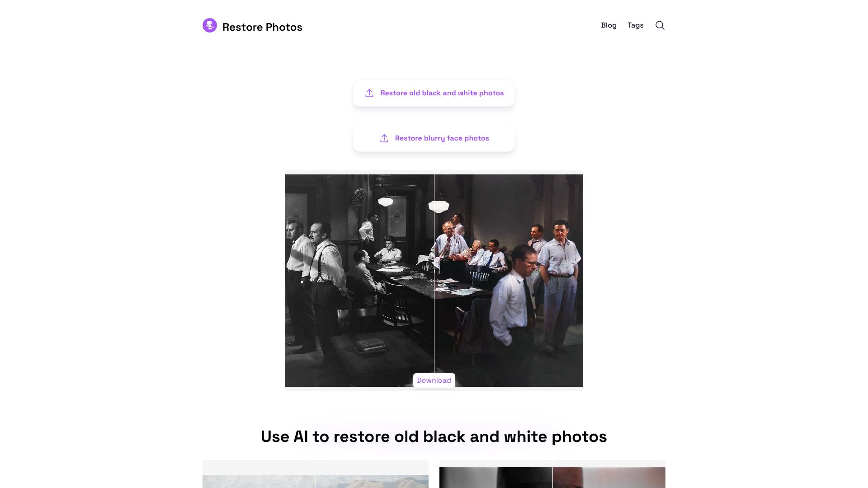Click the upload icon for black and white photos

point(369,93)
